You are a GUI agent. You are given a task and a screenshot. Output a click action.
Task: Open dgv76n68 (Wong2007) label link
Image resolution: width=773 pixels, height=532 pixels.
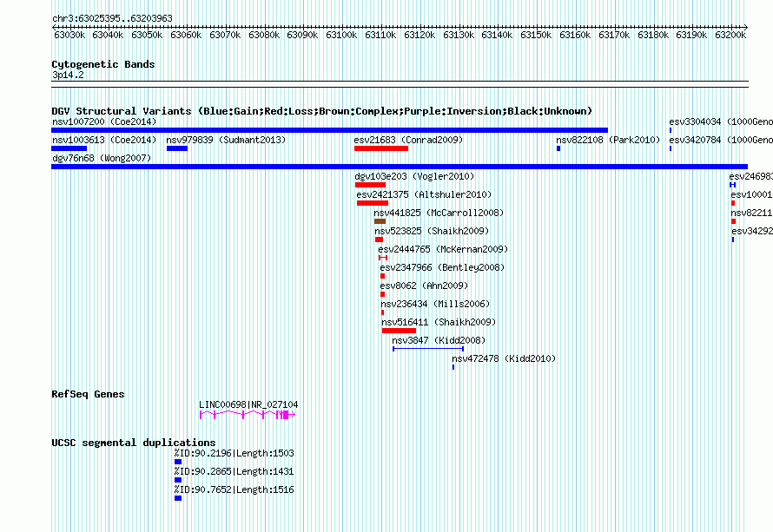[x=102, y=158]
